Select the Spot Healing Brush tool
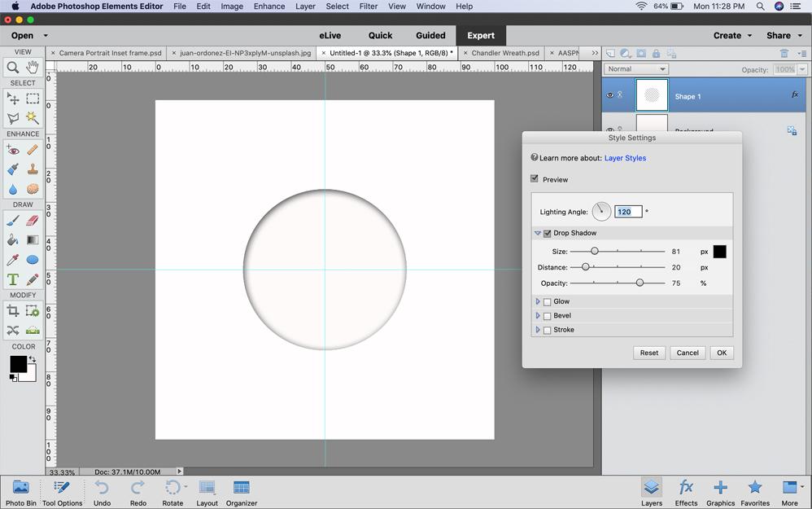Viewport: 812px width, 509px height. coord(33,150)
